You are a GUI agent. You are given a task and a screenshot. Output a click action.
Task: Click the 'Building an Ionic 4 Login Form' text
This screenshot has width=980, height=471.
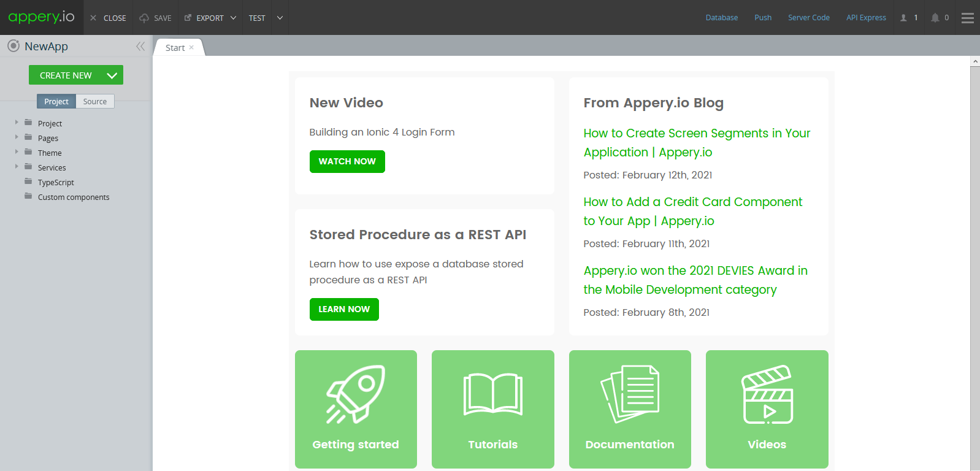[382, 132]
